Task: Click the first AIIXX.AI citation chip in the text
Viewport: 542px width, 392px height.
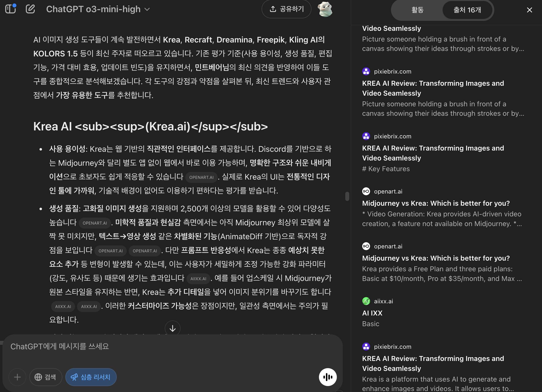Action: point(198,279)
